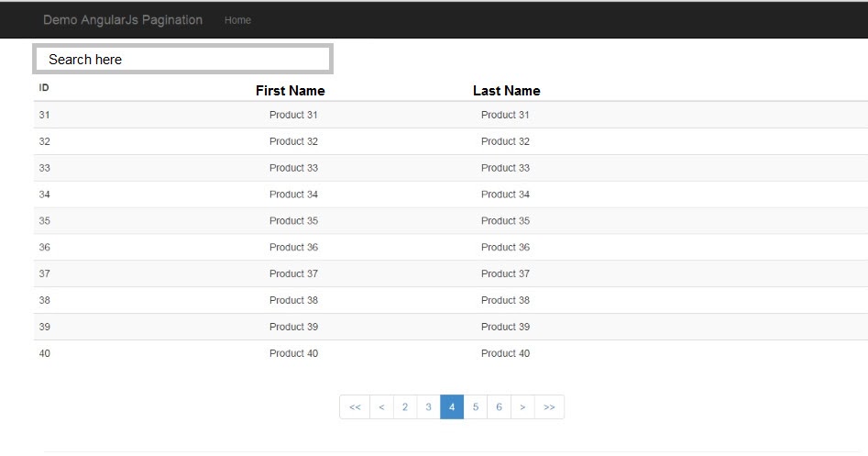
Task: Select the row with ID 31
Action: [x=451, y=115]
